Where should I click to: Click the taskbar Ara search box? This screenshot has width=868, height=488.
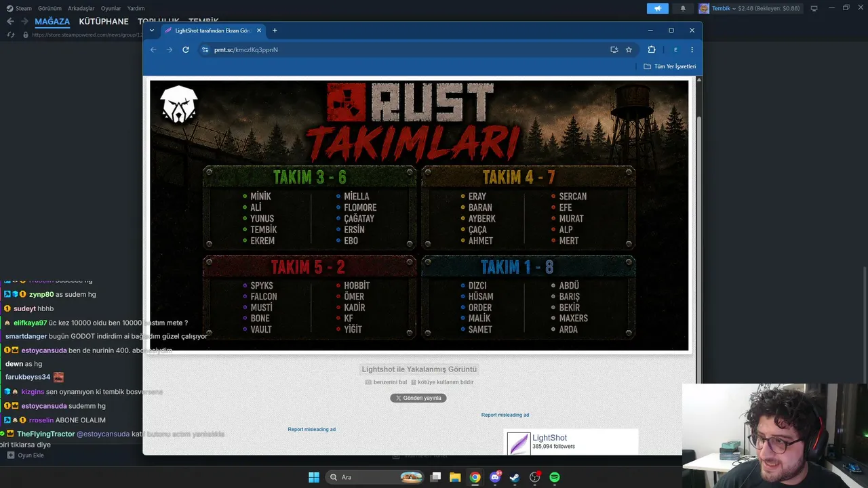click(375, 477)
